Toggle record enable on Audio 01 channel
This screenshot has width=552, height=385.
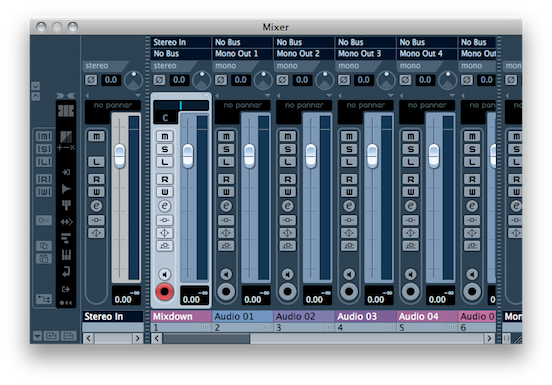pos(226,292)
